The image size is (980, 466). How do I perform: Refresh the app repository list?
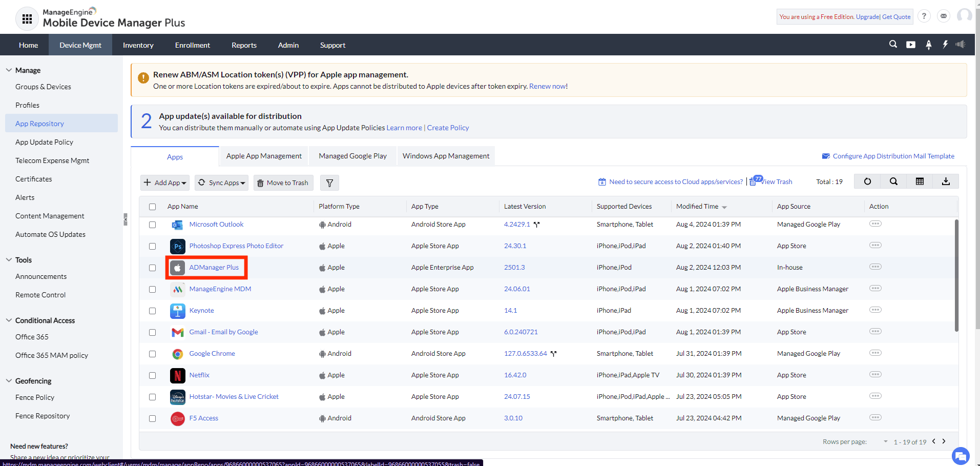[x=867, y=181]
